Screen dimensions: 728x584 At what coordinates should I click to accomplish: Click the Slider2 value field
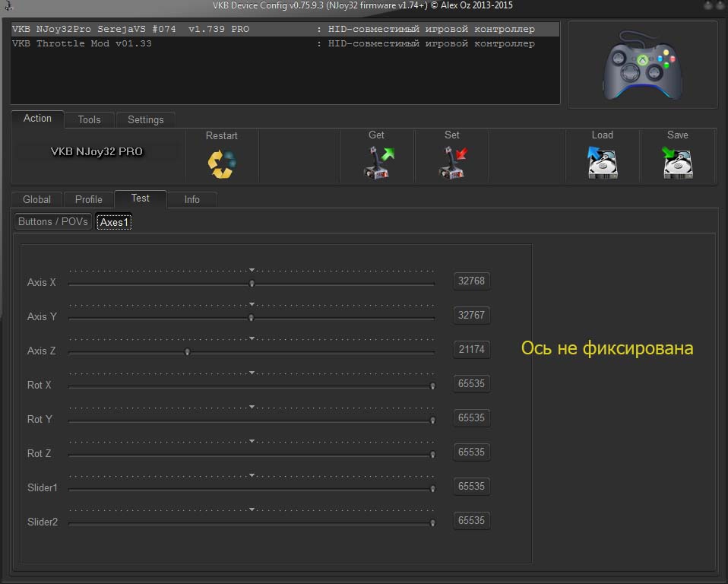pyautogui.click(x=471, y=520)
